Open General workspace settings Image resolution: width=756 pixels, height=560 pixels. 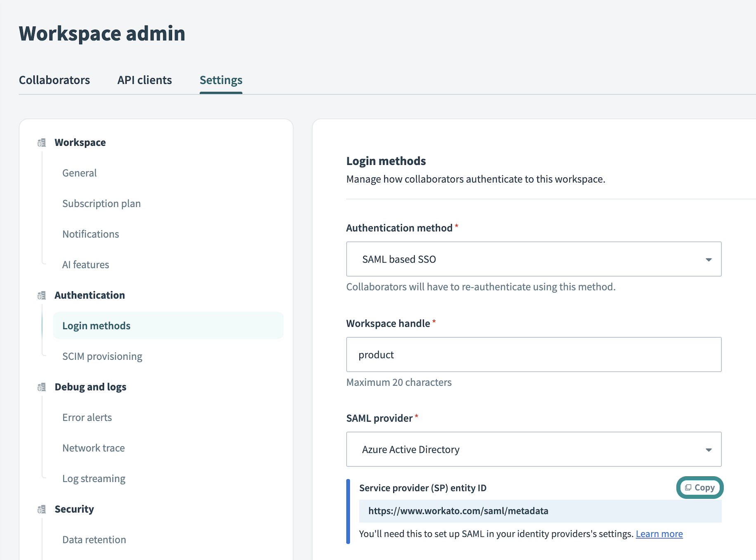pos(79,173)
